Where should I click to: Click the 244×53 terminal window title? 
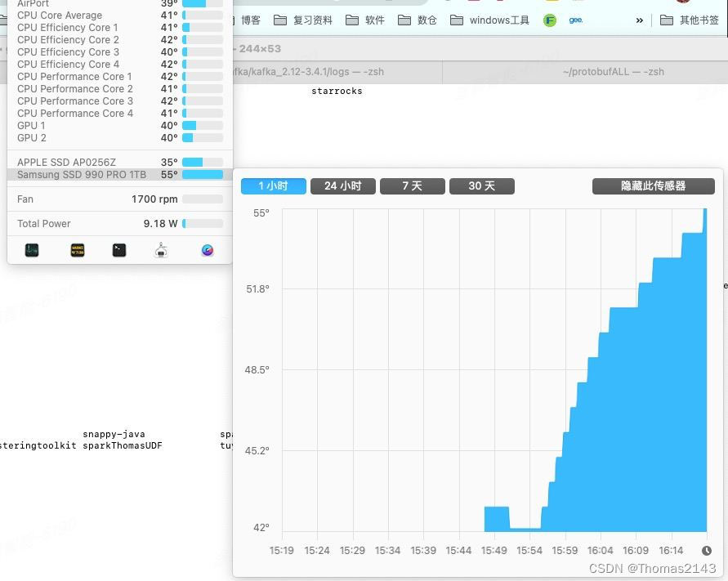tap(260, 49)
